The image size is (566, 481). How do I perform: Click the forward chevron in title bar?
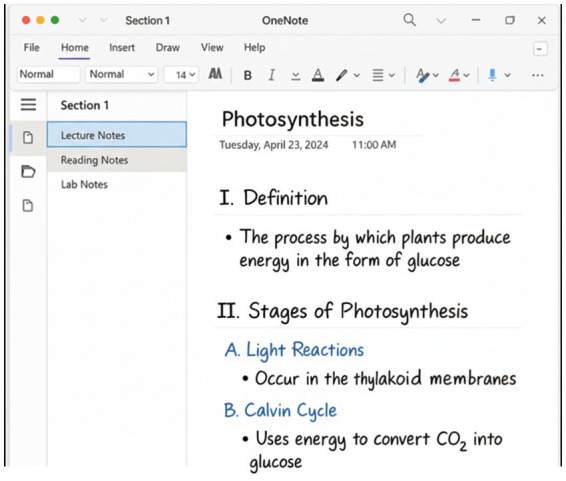(x=104, y=20)
